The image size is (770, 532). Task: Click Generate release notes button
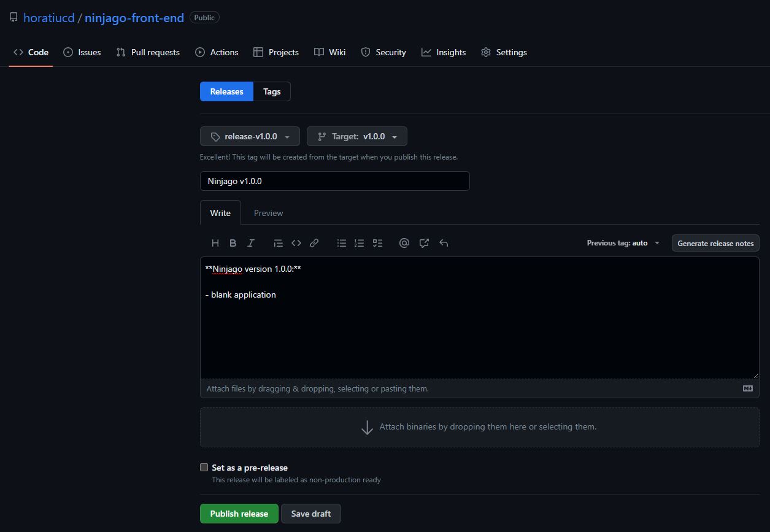coord(715,243)
